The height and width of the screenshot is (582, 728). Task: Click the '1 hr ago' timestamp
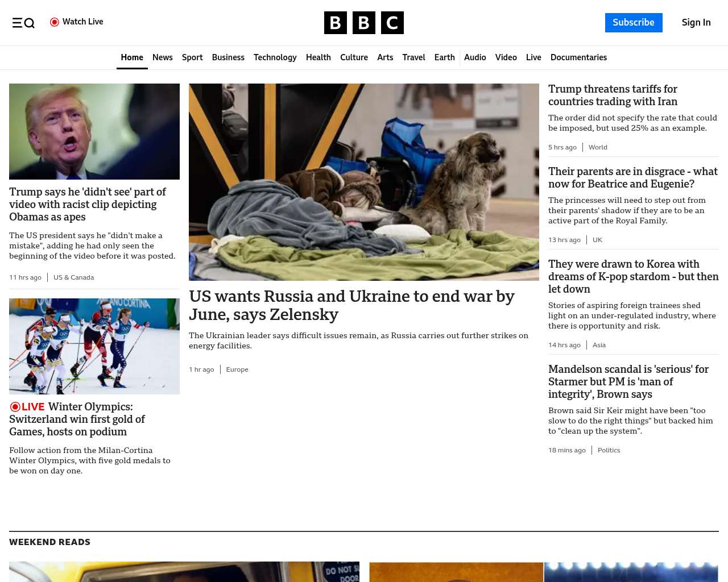coord(201,369)
